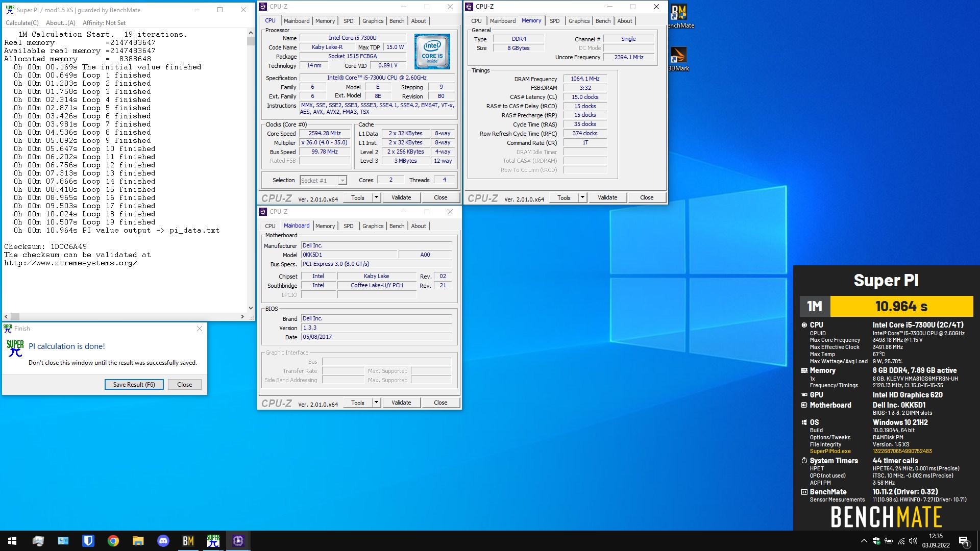Click the Super PI title bar icon
The image size is (980, 551).
pos(10,10)
